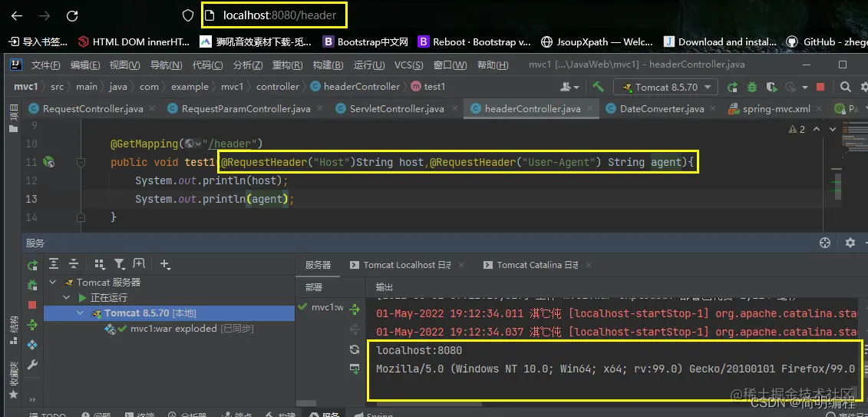Open the 运行(U) menu

369,65
